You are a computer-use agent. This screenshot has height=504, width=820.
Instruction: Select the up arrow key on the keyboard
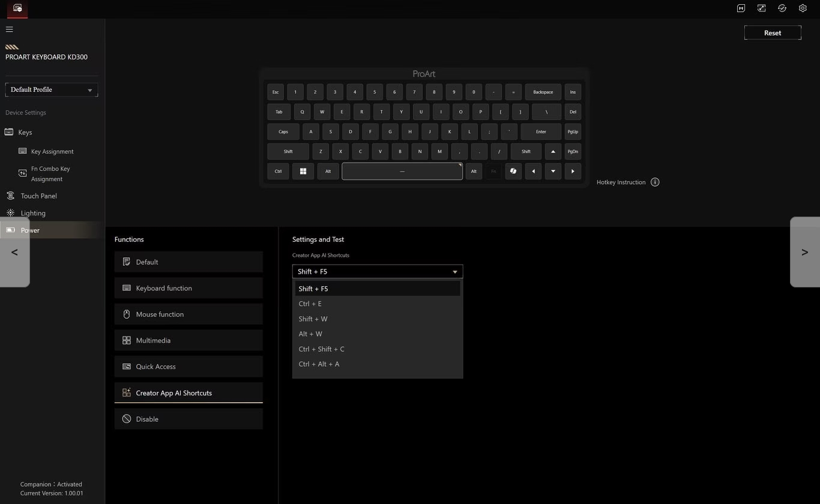point(553,152)
